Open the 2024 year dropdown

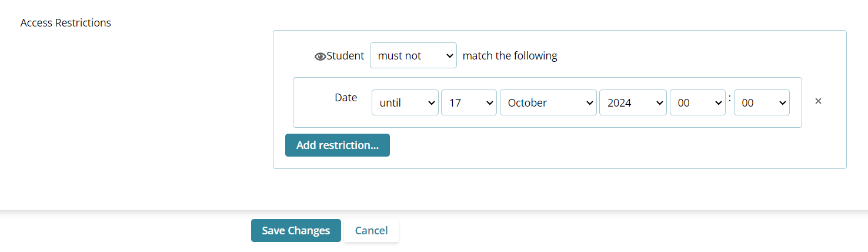tap(633, 102)
